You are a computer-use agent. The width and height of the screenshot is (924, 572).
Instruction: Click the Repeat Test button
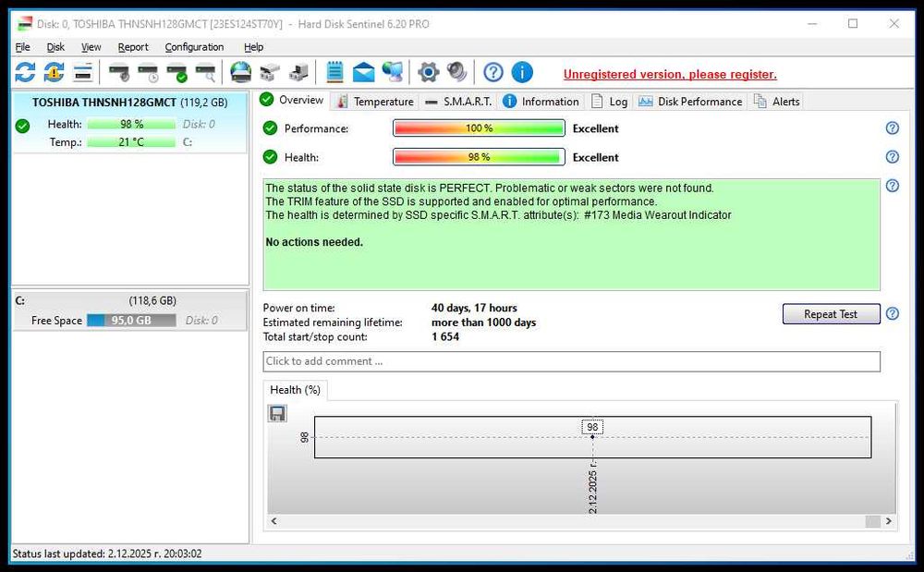tap(831, 314)
